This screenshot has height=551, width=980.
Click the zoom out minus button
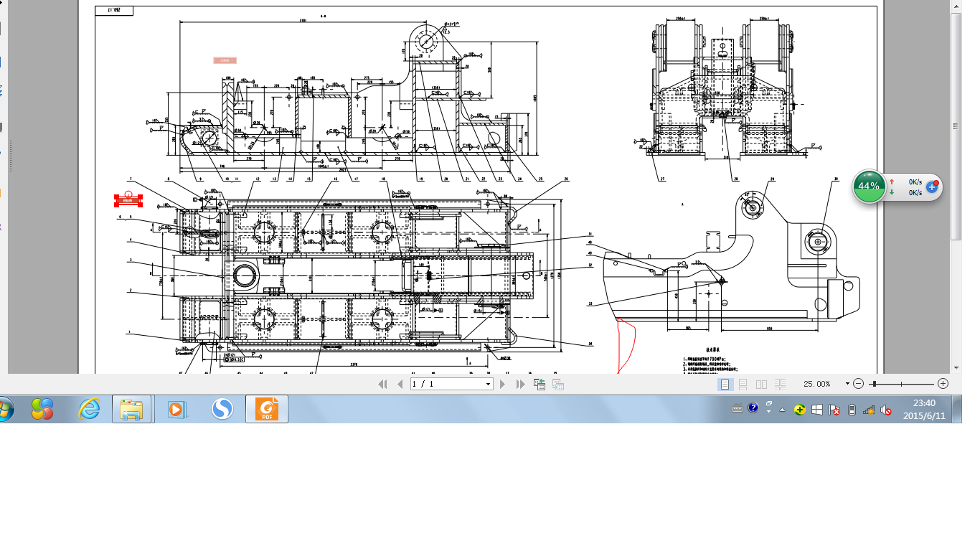[859, 384]
